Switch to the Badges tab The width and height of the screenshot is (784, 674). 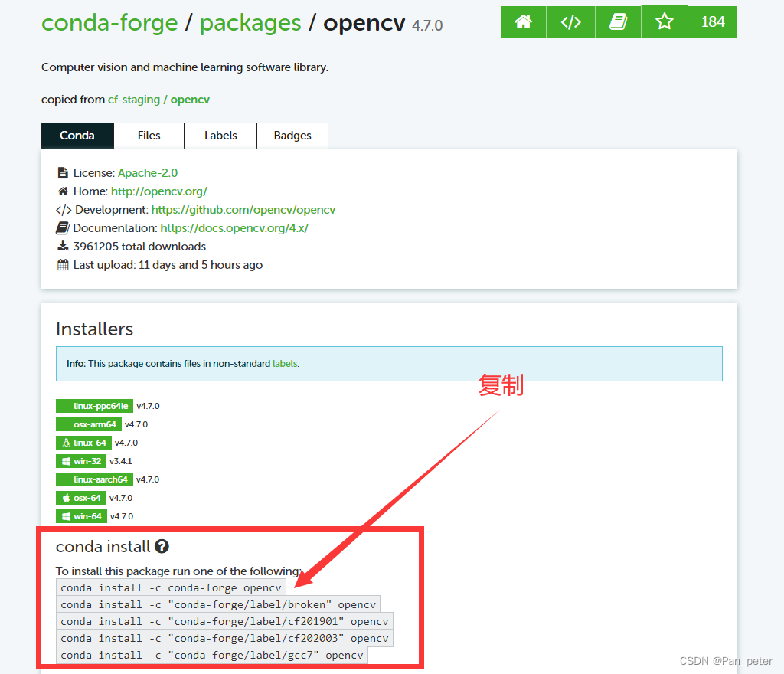292,136
